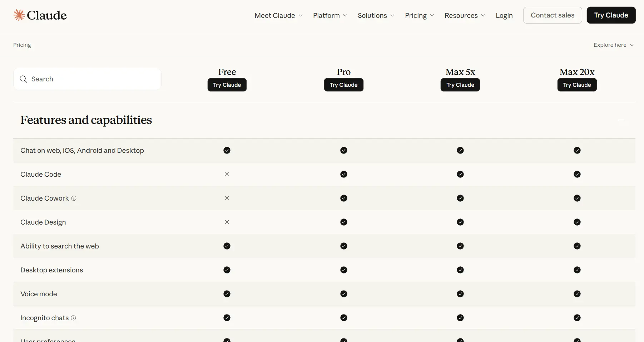Click the Pro checkmark for Incognito chats
Viewport: 644px width, 342px height.
coord(344,318)
